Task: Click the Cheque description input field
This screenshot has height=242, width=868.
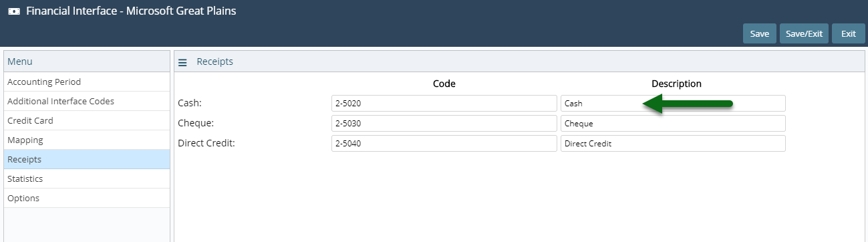Action: [x=673, y=124]
